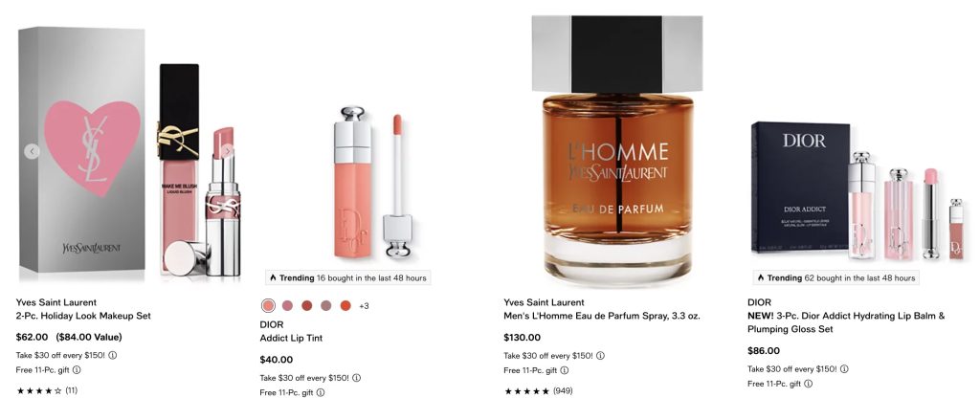Open free gift info icon for Dior Addict Lip Tint
This screenshot has height=398, width=980.
(320, 392)
